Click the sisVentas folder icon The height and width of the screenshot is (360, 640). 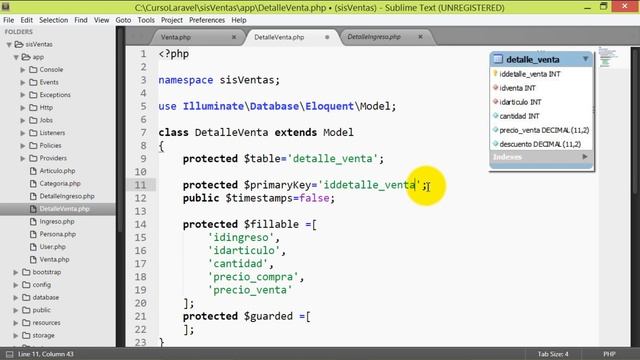click(x=19, y=44)
